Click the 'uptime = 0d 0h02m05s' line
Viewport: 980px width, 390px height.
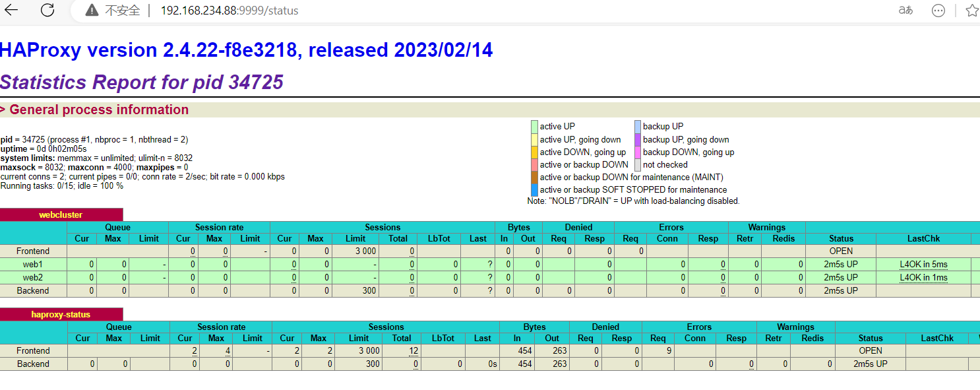44,149
